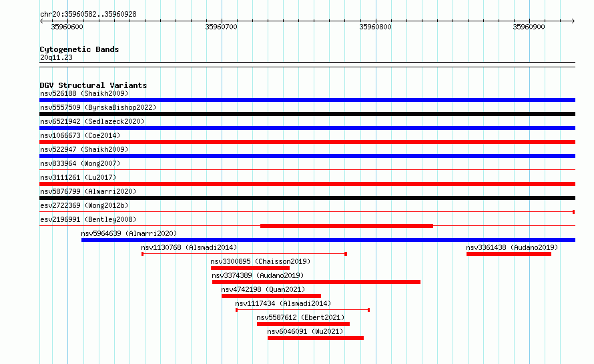Select the blue nsv5964639 variant bar
Image resolution: width=594 pixels, height=364 pixels.
(x=328, y=240)
